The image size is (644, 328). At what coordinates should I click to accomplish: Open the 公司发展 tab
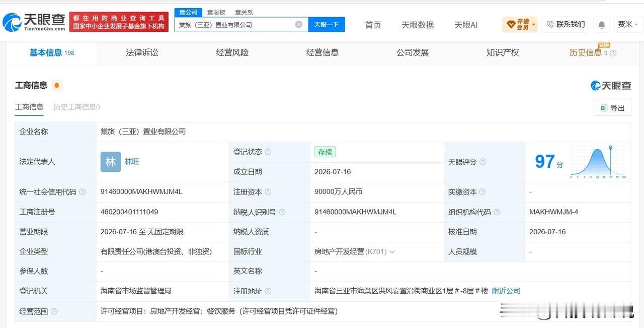(413, 52)
